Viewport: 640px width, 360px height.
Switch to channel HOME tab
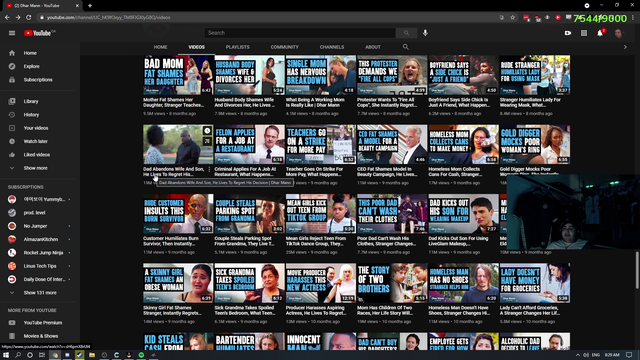[160, 47]
